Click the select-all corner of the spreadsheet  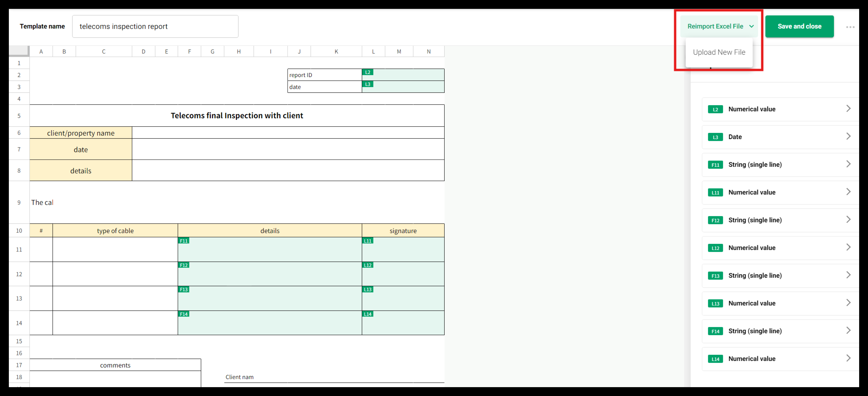[x=19, y=50]
